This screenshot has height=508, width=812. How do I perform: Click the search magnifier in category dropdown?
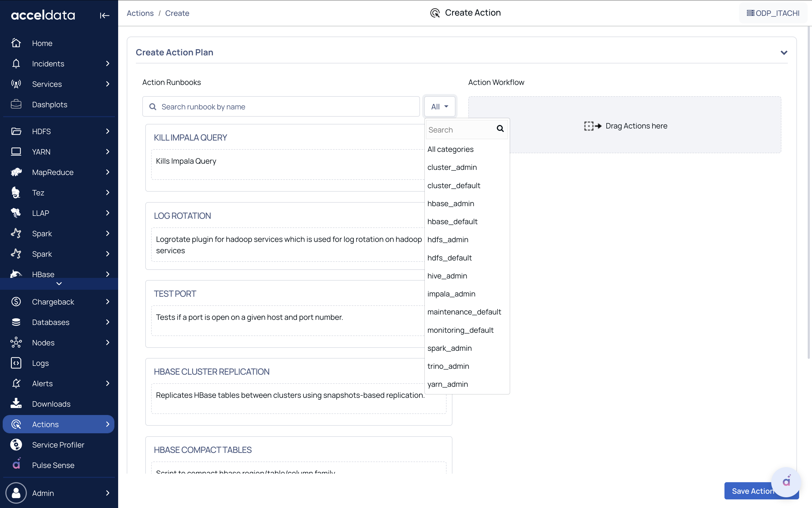point(500,129)
